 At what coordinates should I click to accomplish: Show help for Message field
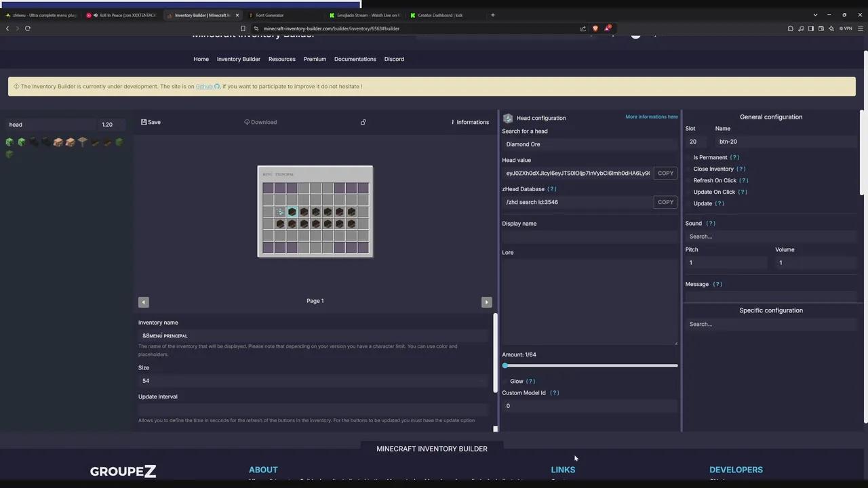pos(717,284)
